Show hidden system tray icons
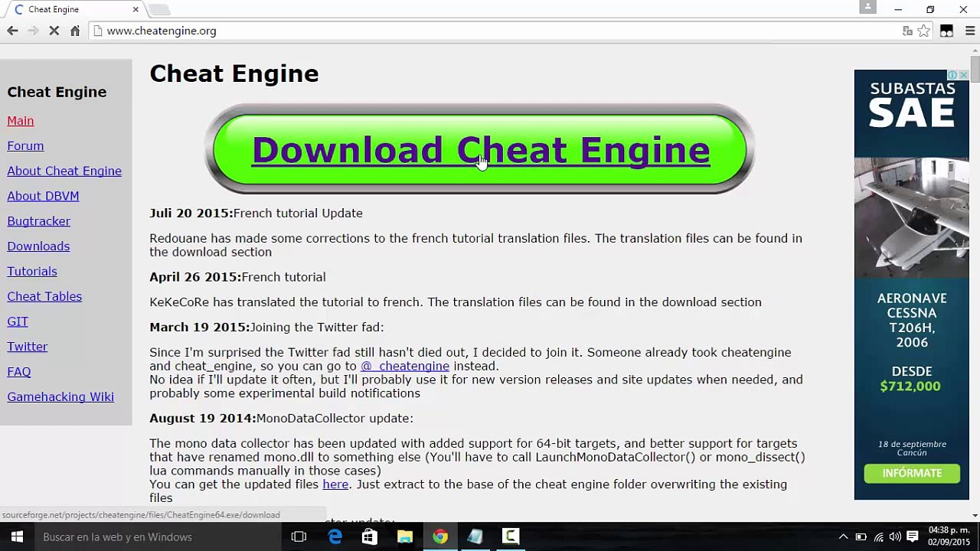This screenshot has width=980, height=551. click(843, 536)
